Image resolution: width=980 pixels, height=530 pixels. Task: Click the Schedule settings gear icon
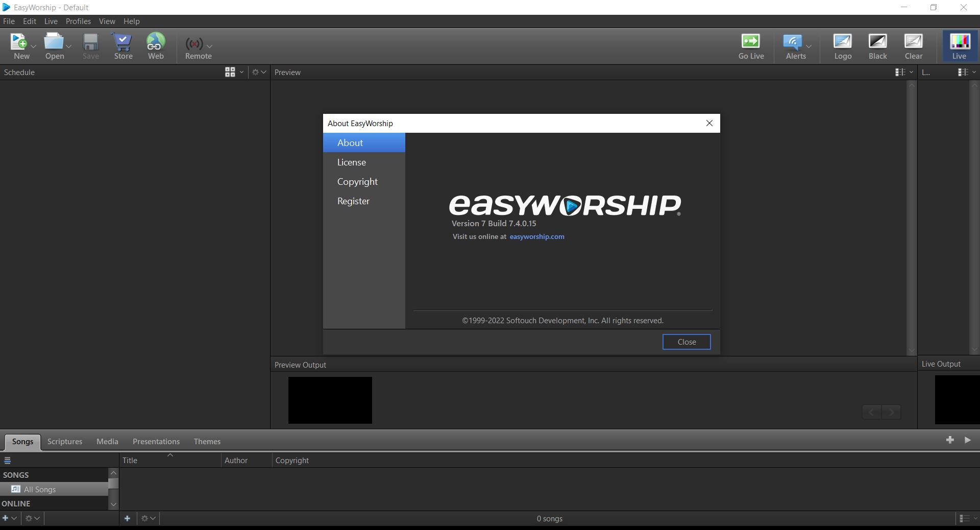(x=256, y=73)
